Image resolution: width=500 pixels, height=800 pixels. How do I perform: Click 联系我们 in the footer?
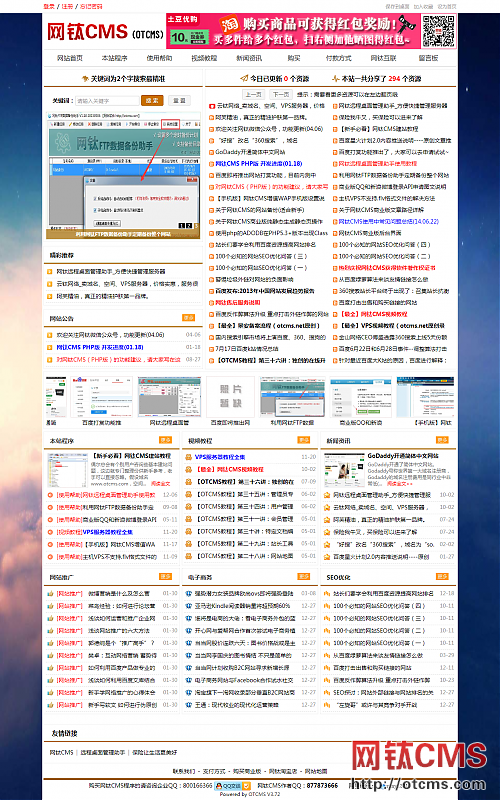click(183, 771)
